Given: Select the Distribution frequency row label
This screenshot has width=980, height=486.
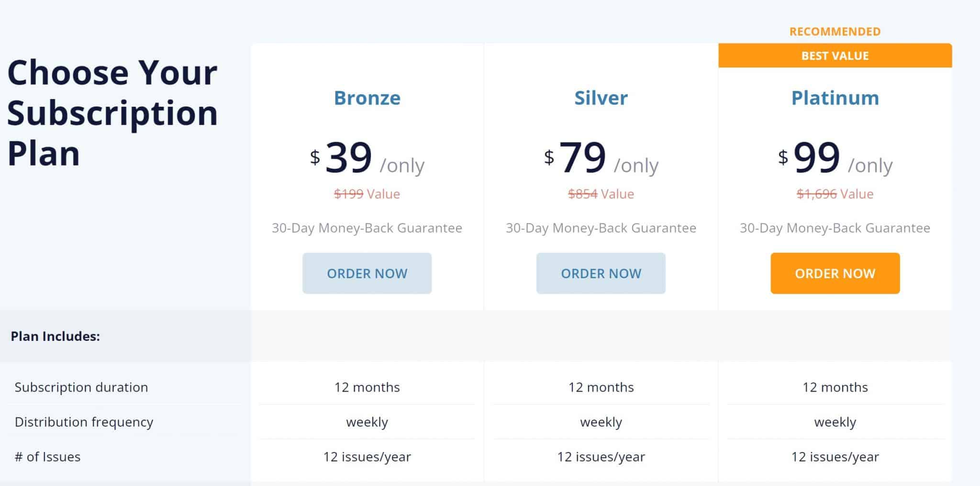Looking at the screenshot, I should [x=84, y=422].
